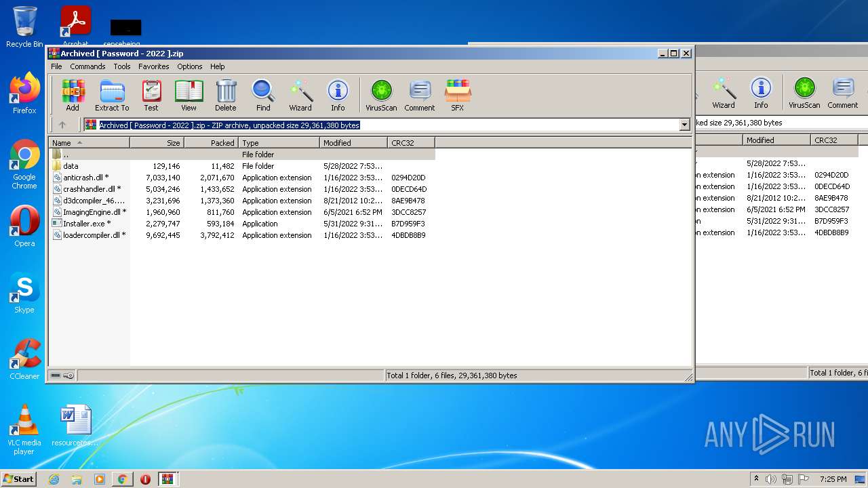Sort by the CRC32 column header
The image size is (868, 488).
(412, 143)
